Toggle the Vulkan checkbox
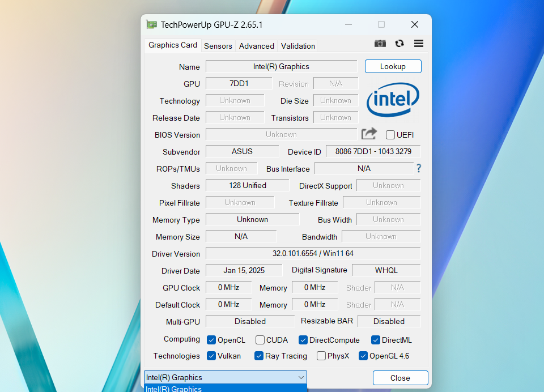Image resolution: width=544 pixels, height=392 pixels. point(211,356)
